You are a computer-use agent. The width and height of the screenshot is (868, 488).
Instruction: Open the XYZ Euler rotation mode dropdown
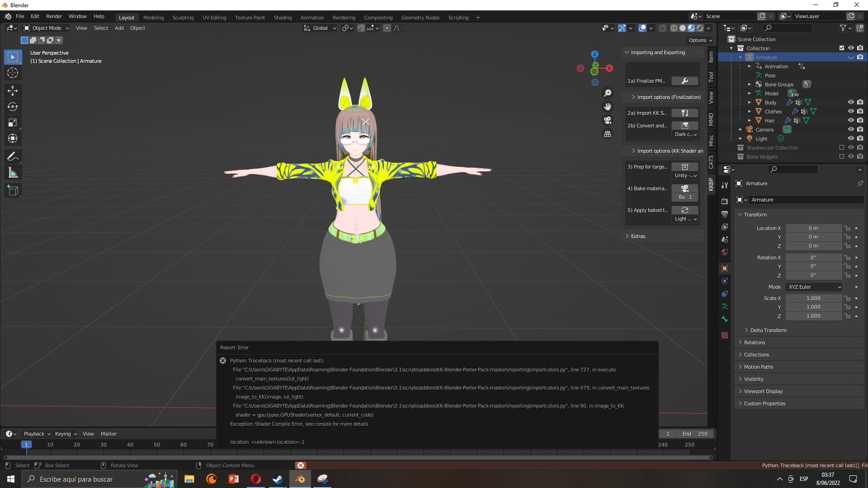[x=813, y=286]
